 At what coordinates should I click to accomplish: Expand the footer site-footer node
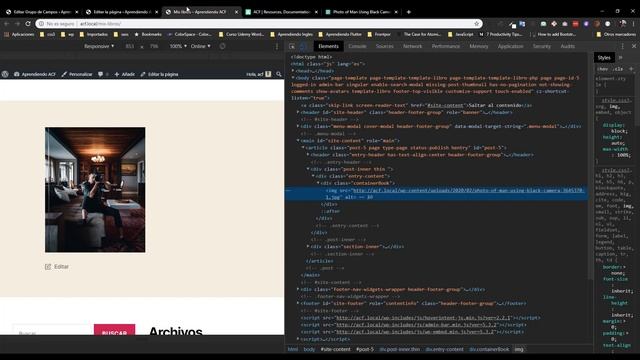(298, 303)
